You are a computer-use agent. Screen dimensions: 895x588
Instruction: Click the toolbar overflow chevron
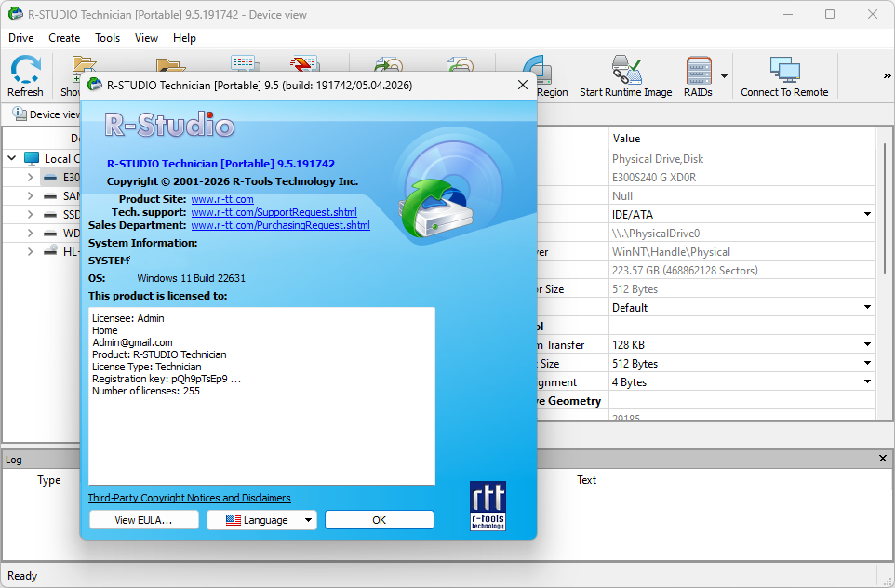tap(887, 75)
